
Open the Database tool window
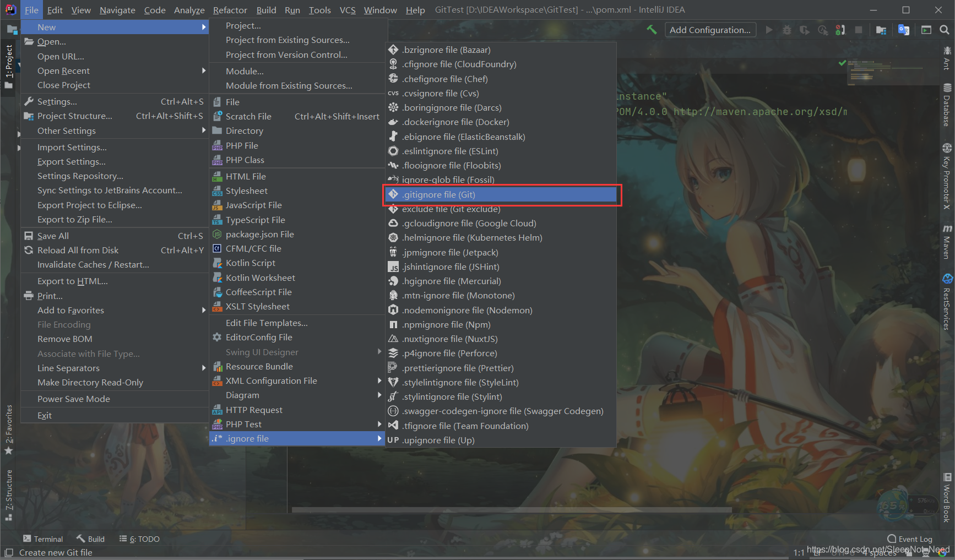click(947, 105)
